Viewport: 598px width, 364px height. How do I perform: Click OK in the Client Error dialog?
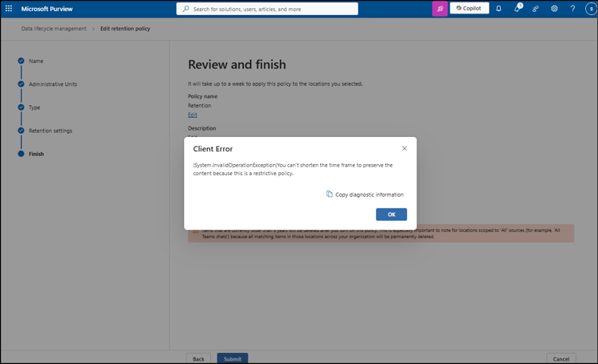click(x=391, y=214)
